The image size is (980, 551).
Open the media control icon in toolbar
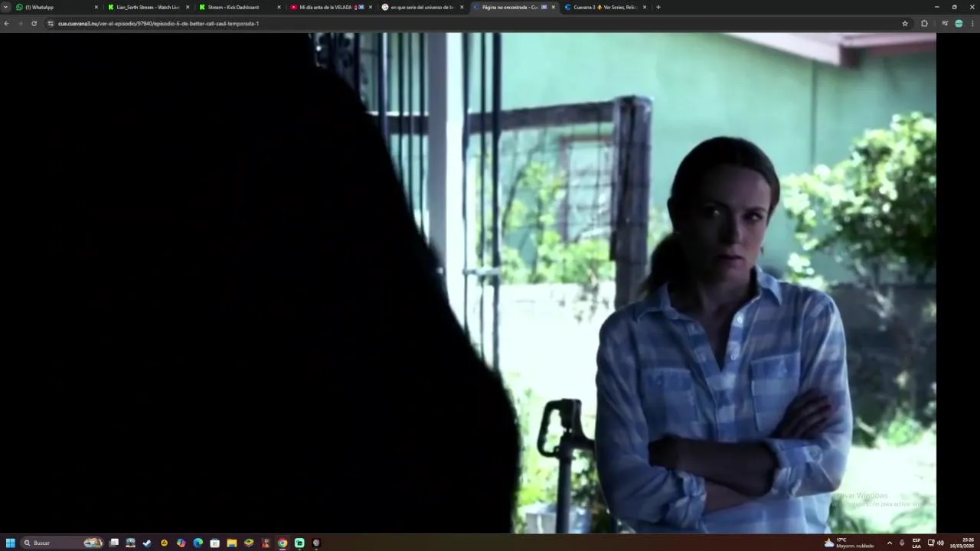[x=945, y=24]
